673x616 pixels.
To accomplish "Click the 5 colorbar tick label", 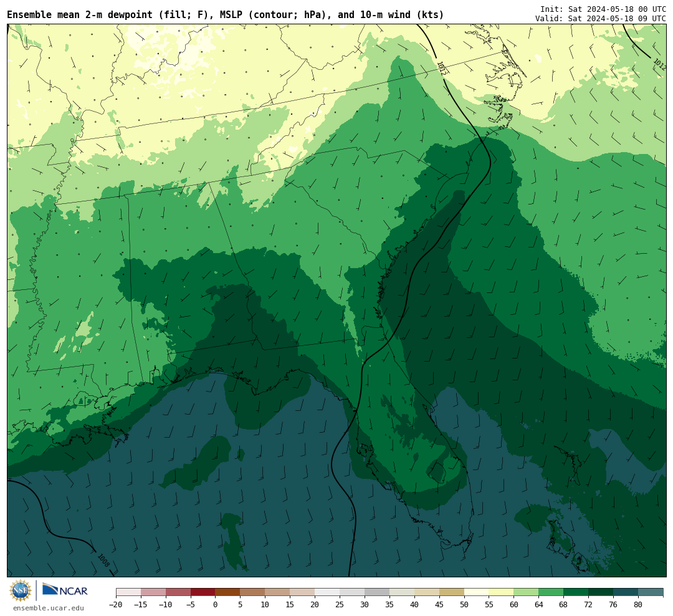I will click(x=241, y=605).
